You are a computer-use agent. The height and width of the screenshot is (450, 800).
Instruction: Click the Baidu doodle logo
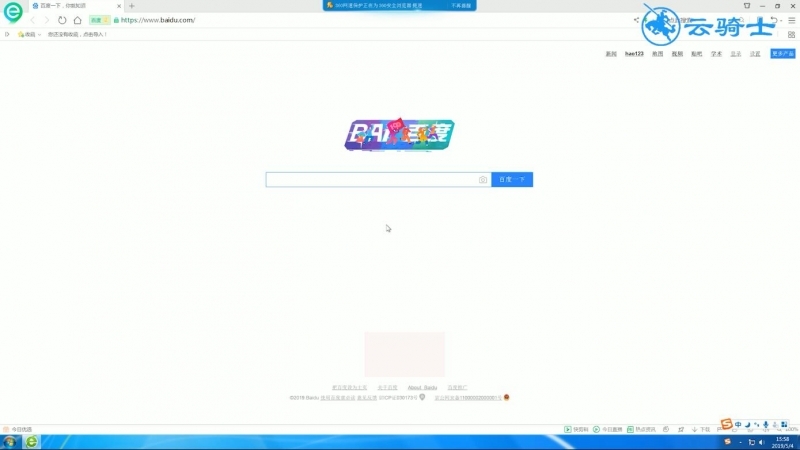pos(399,134)
